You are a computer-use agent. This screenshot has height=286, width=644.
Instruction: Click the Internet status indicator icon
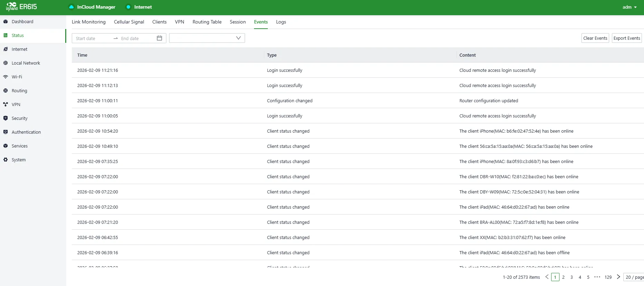pos(128,7)
